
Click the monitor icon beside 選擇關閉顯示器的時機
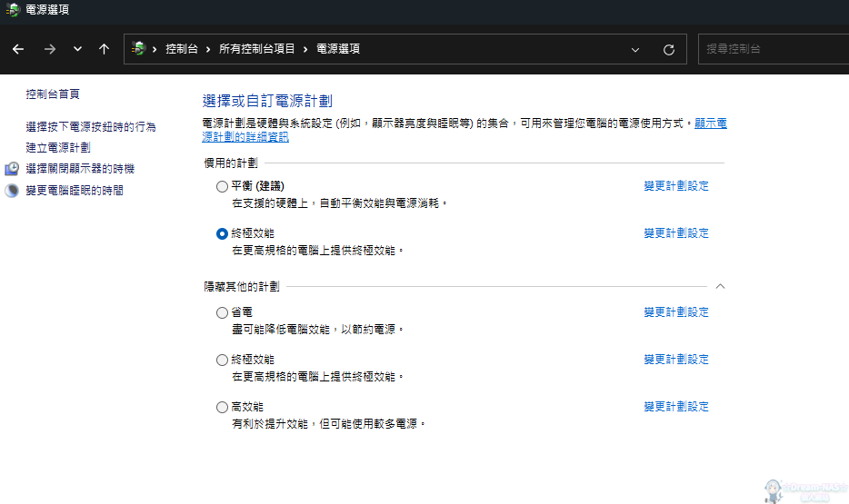tap(13, 169)
